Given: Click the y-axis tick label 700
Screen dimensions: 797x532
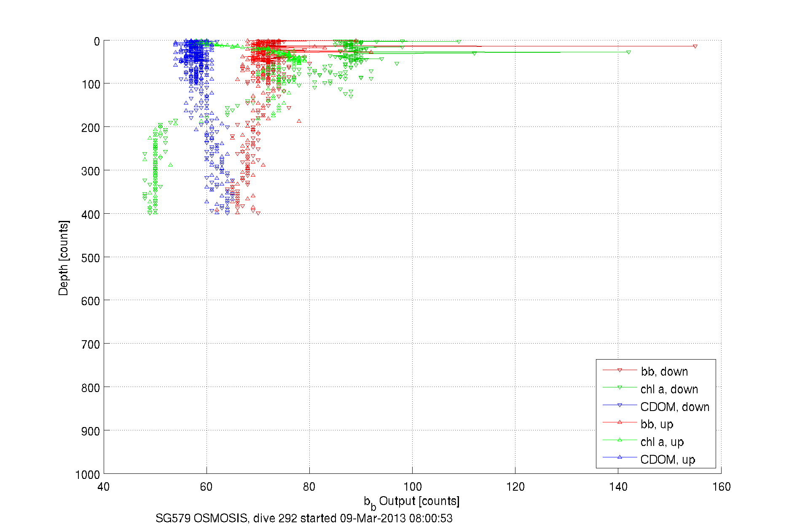Looking at the screenshot, I should pyautogui.click(x=91, y=344).
